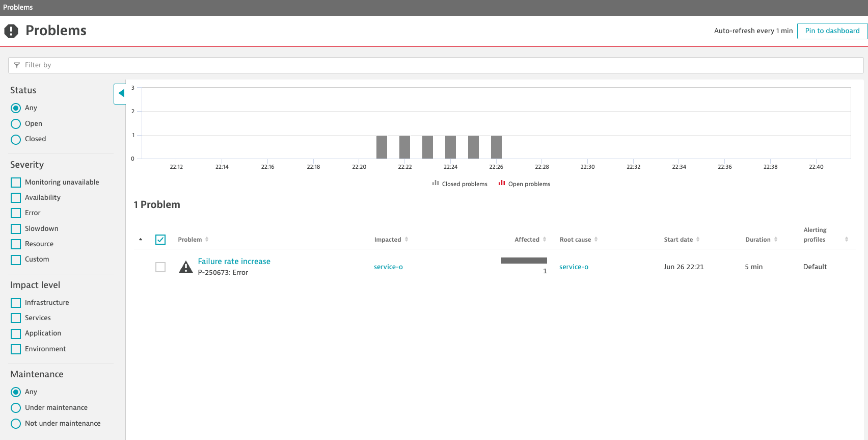Sort by the Start date column
The height and width of the screenshot is (440, 868).
(679, 240)
